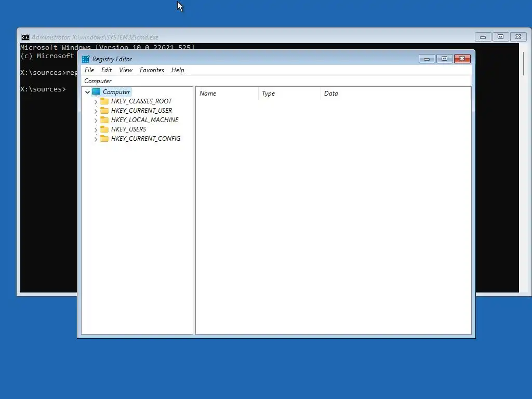The height and width of the screenshot is (399, 532).
Task: Click the Name column header
Action: coord(227,94)
